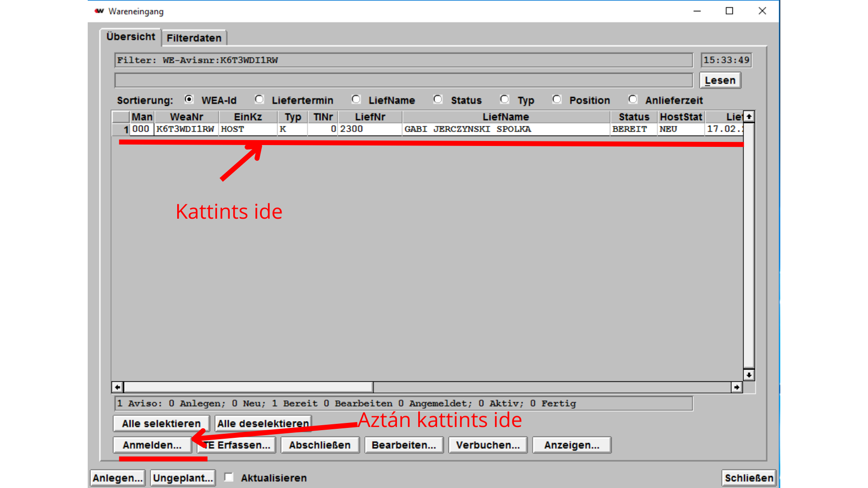Select Liefertermin sorting option
868x488 pixels.
[x=259, y=99]
